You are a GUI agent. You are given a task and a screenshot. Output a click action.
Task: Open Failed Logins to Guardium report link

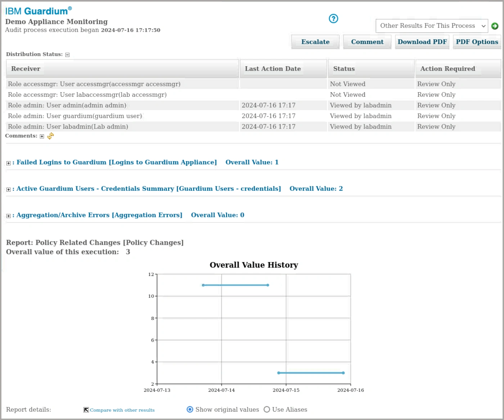(117, 162)
